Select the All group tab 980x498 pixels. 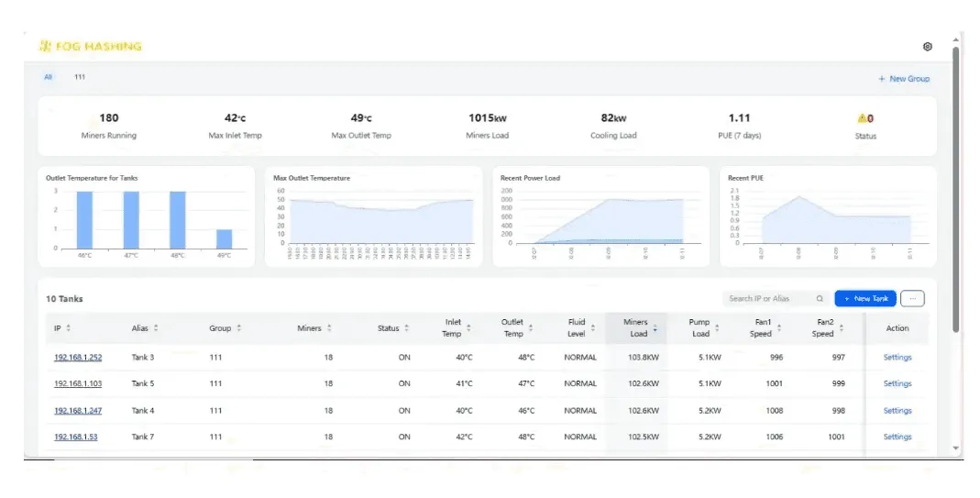pos(48,77)
